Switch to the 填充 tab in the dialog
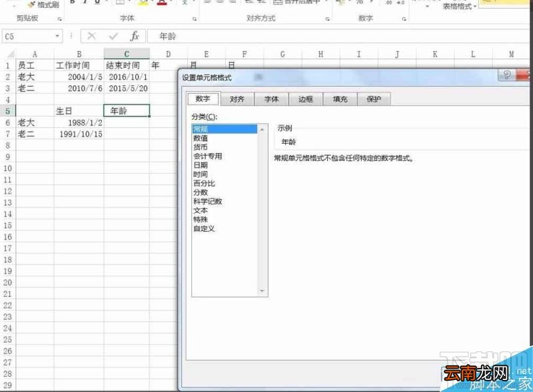This screenshot has height=392, width=533. click(340, 99)
